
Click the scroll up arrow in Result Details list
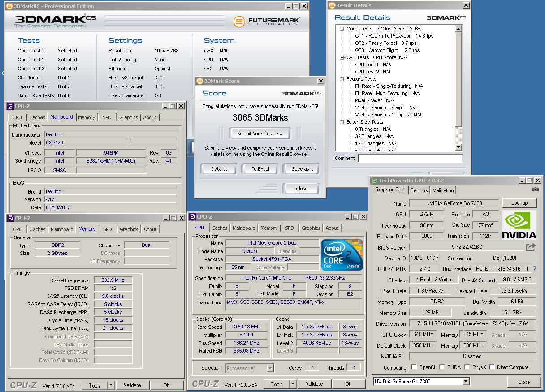point(458,29)
